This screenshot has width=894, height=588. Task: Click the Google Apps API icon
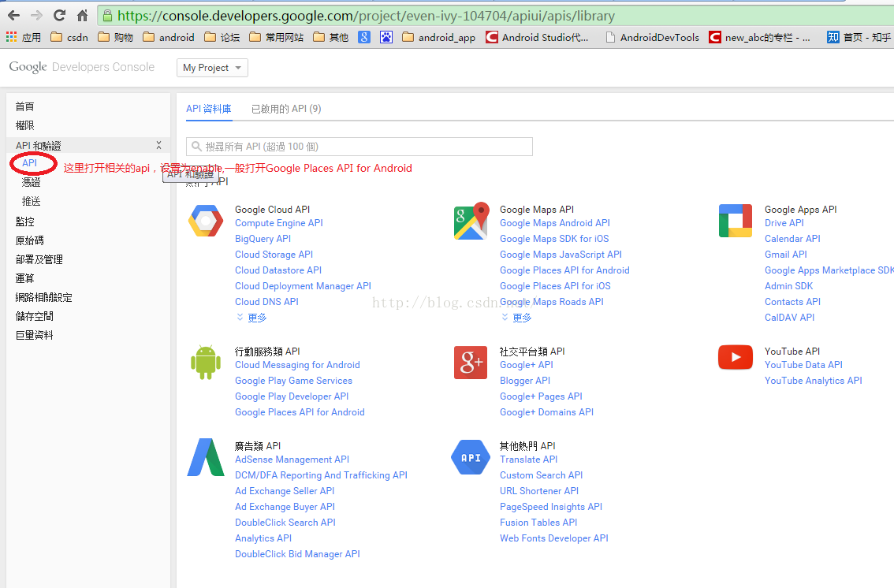(x=736, y=221)
